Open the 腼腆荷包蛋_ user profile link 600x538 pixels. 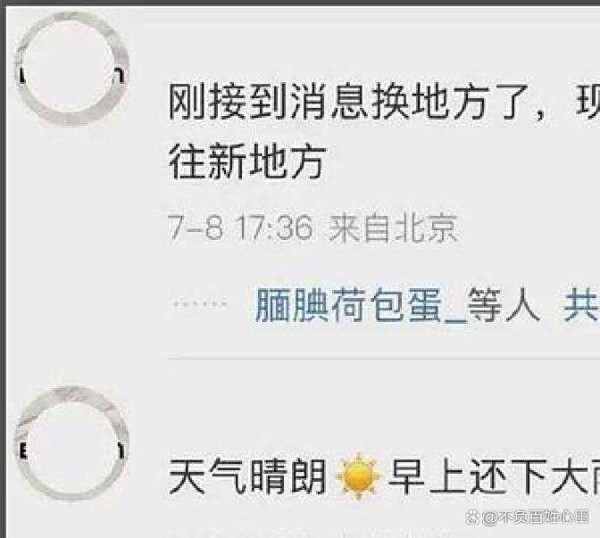pyautogui.click(x=361, y=305)
